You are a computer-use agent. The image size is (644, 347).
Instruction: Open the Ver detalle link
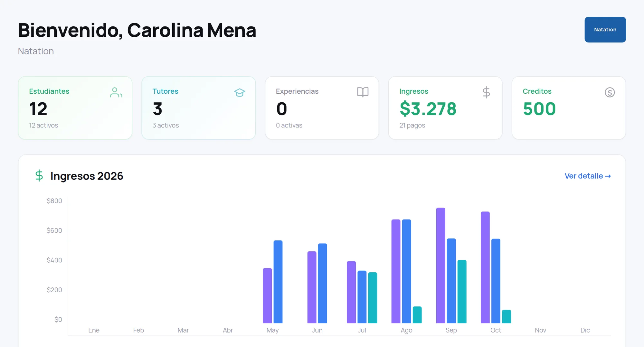(588, 176)
